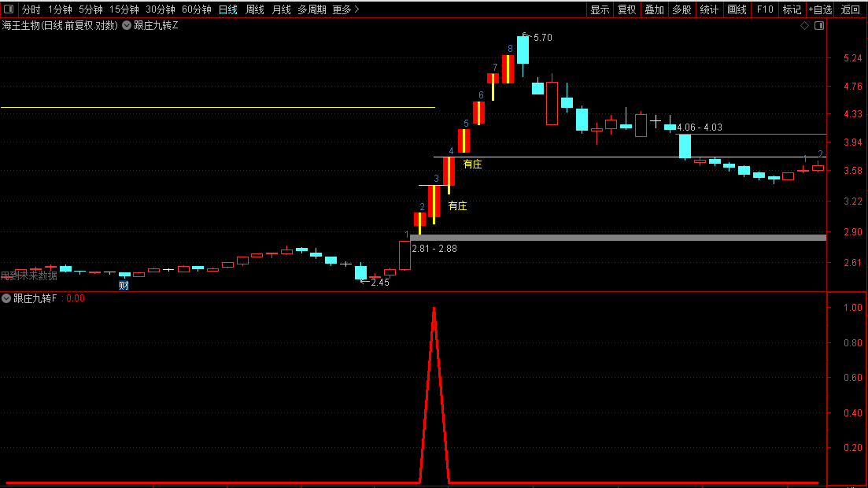Open the 复权 adjustment menu
The image size is (868, 488).
(626, 9)
